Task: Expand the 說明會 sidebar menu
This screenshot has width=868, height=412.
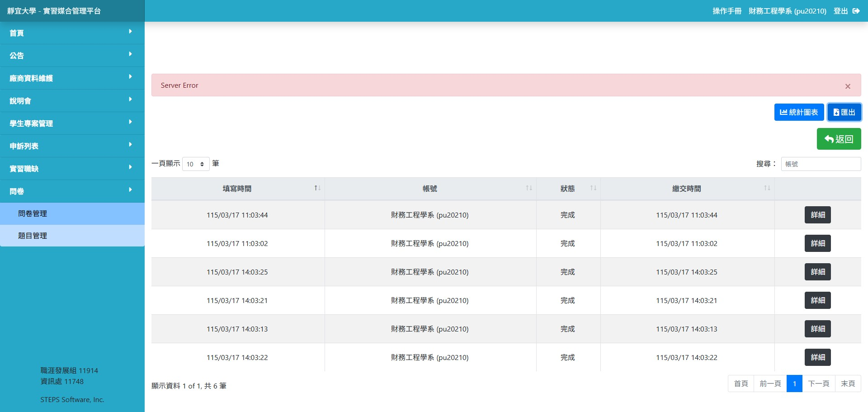Action: pyautogui.click(x=72, y=101)
